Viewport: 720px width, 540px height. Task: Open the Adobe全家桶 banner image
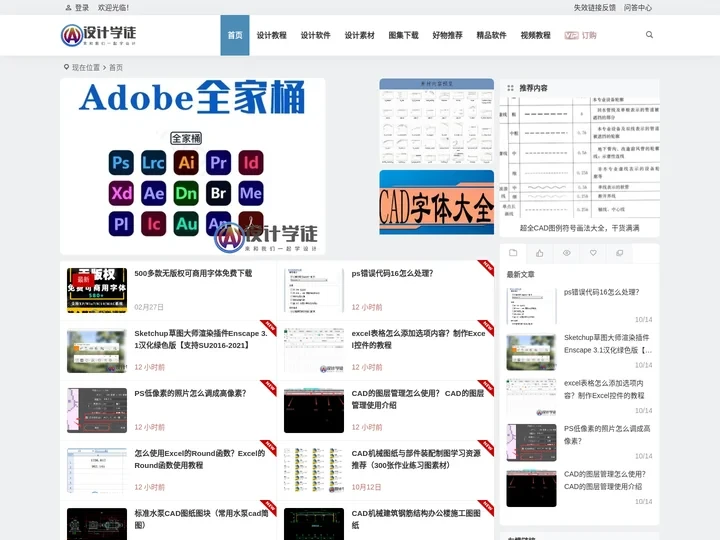192,166
